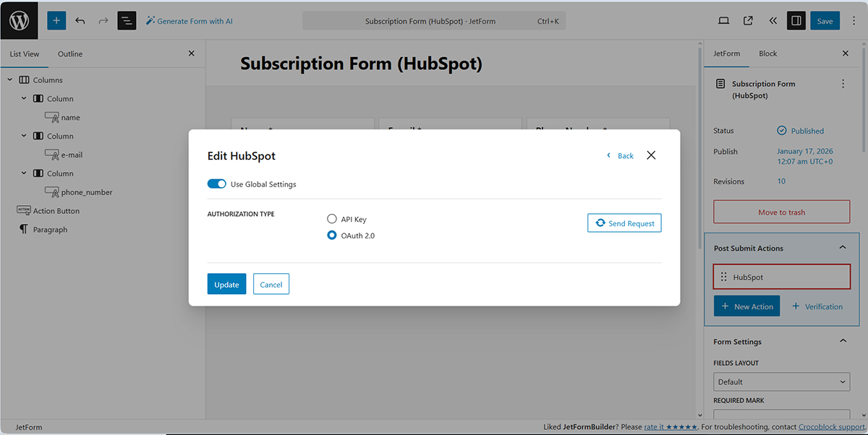This screenshot has height=435, width=868.
Task: Click the refresh icon in Send Request
Action: (600, 223)
